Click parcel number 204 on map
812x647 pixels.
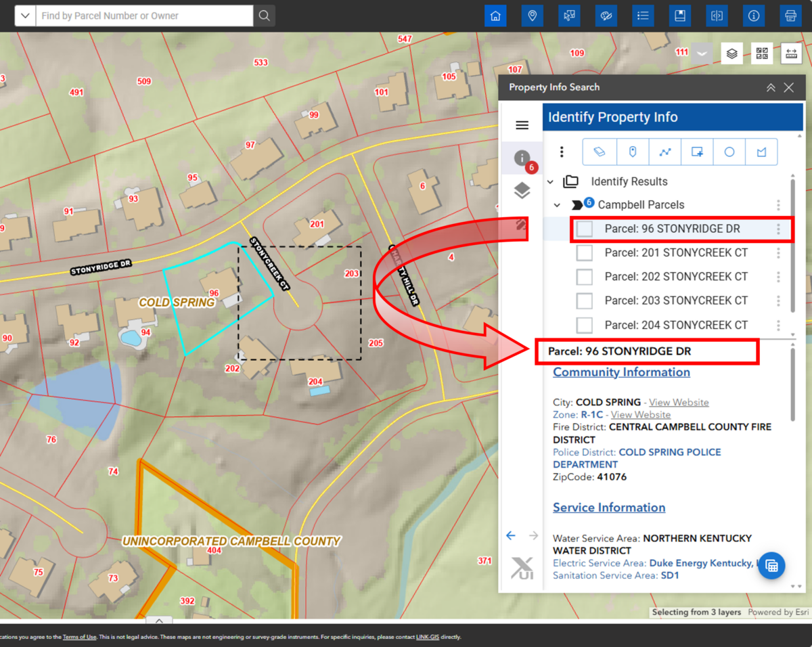point(315,382)
